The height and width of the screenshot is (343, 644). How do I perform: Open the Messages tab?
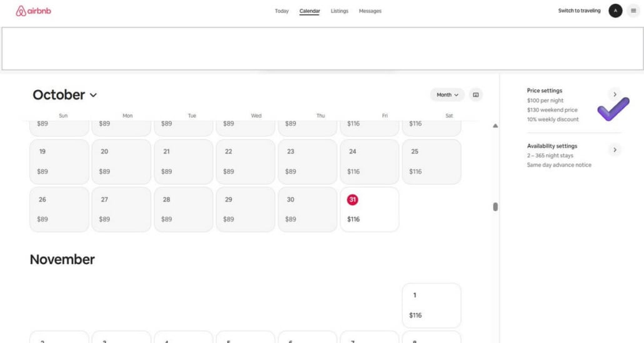coord(370,11)
